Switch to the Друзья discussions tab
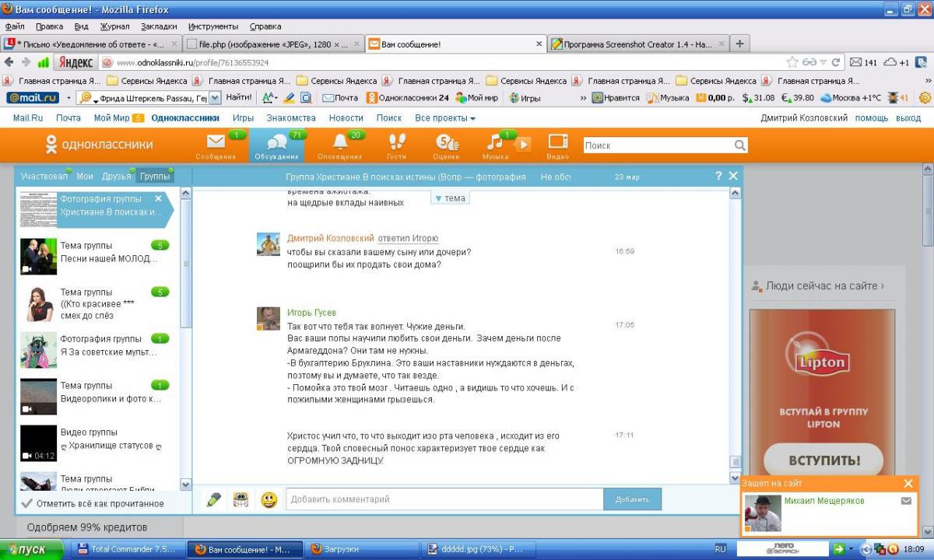 [x=116, y=177]
